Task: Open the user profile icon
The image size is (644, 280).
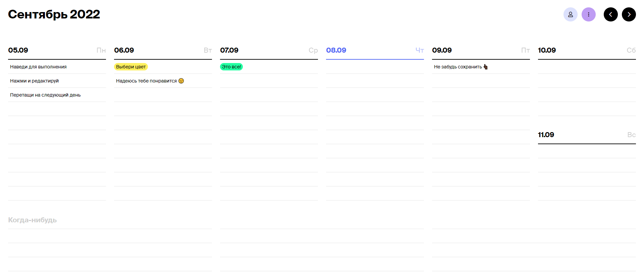Action: [570, 14]
